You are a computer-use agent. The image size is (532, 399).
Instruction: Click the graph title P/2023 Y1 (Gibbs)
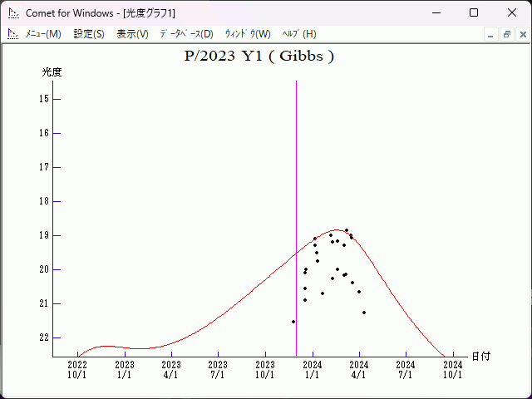coord(259,57)
